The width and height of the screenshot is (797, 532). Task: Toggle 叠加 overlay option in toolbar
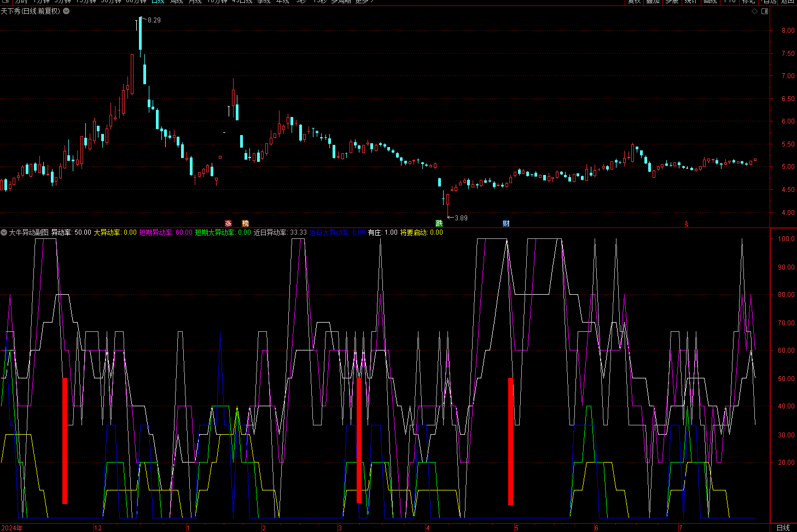(x=653, y=2)
